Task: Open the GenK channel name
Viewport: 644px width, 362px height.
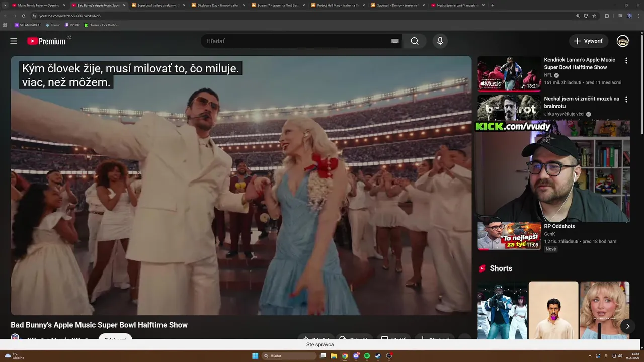Action: 549,234
